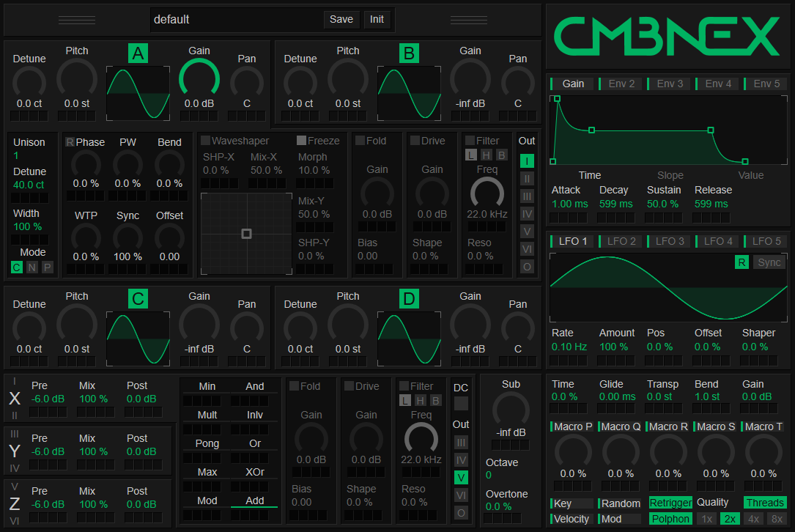Set unison Mode to C
The height and width of the screenshot is (532, 795).
pos(17,267)
